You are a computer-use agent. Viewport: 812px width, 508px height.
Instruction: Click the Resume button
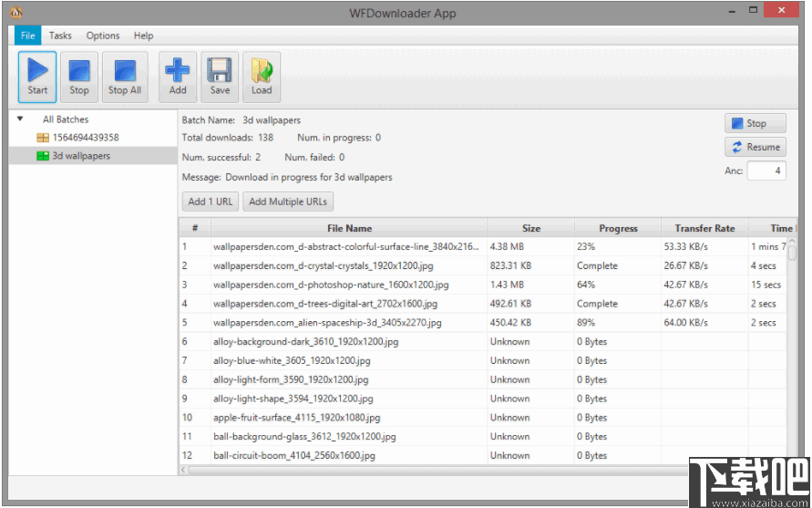tap(755, 147)
